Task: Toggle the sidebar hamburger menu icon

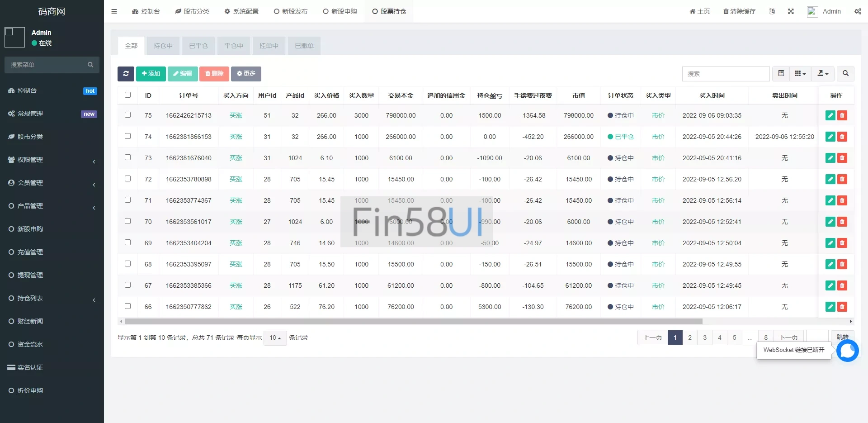Action: coord(114,11)
